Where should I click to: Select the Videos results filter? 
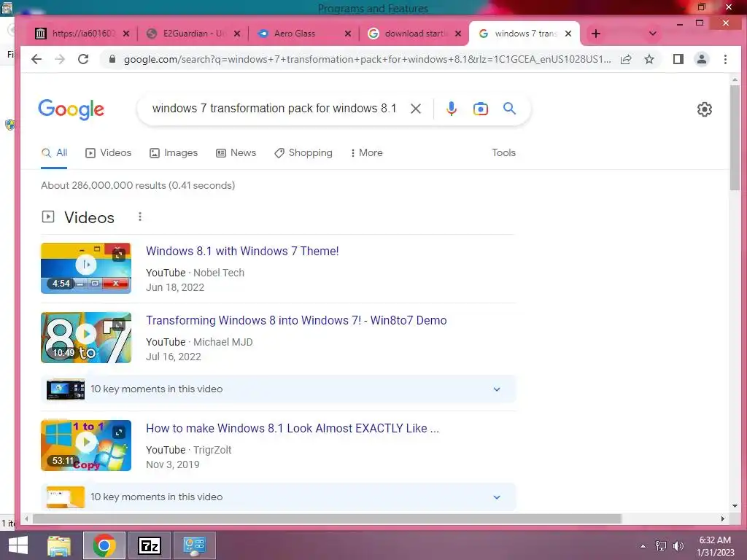coord(108,153)
